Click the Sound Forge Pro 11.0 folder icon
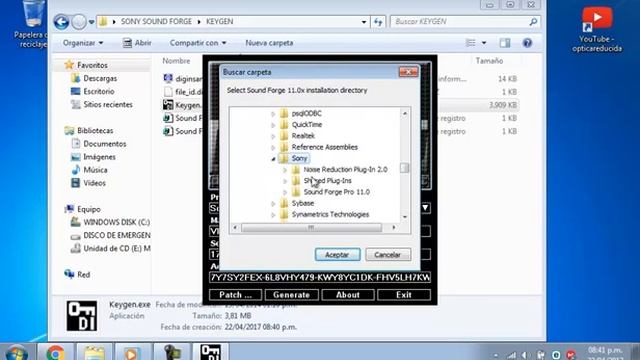The width and height of the screenshot is (640, 360). pyautogui.click(x=296, y=192)
